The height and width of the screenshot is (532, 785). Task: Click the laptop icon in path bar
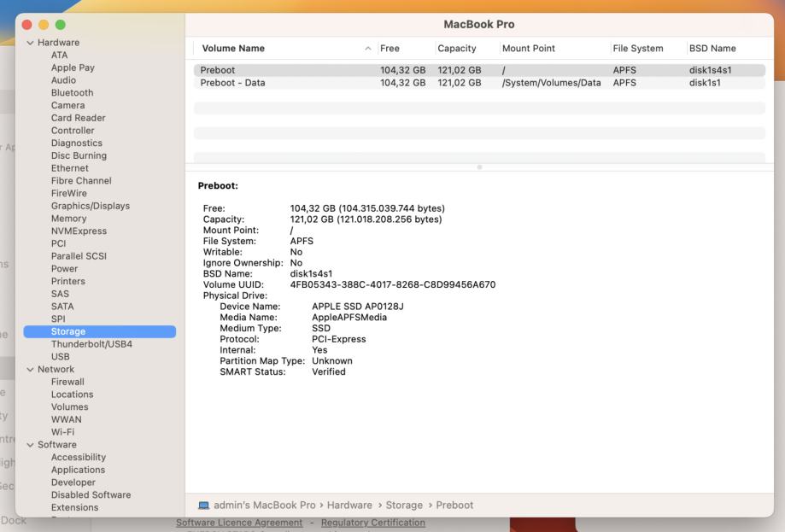(x=204, y=506)
